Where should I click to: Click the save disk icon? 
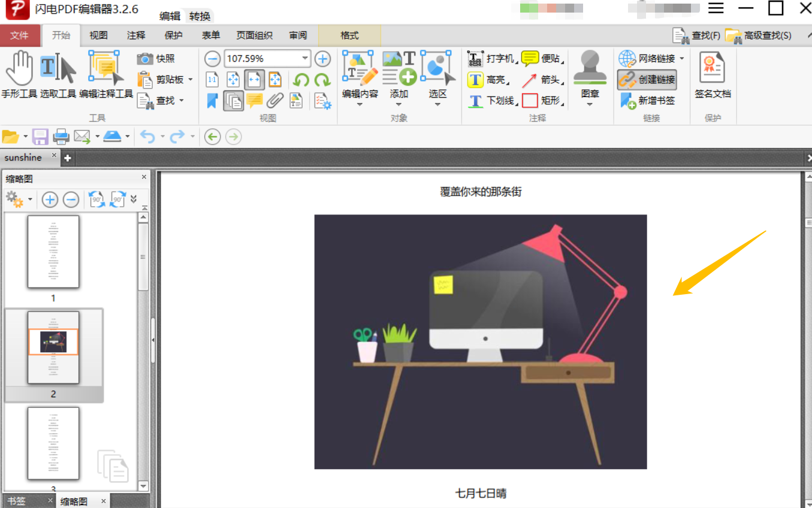pos(40,137)
